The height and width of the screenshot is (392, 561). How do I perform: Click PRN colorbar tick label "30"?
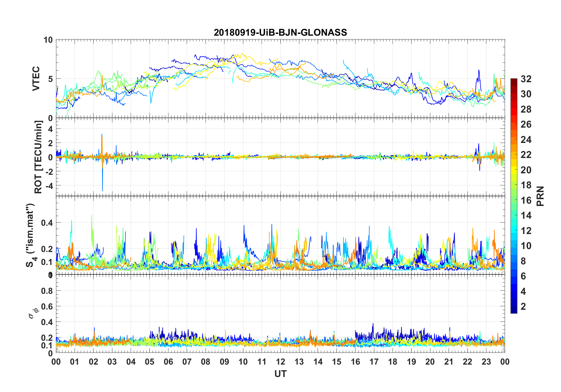tap(526, 94)
